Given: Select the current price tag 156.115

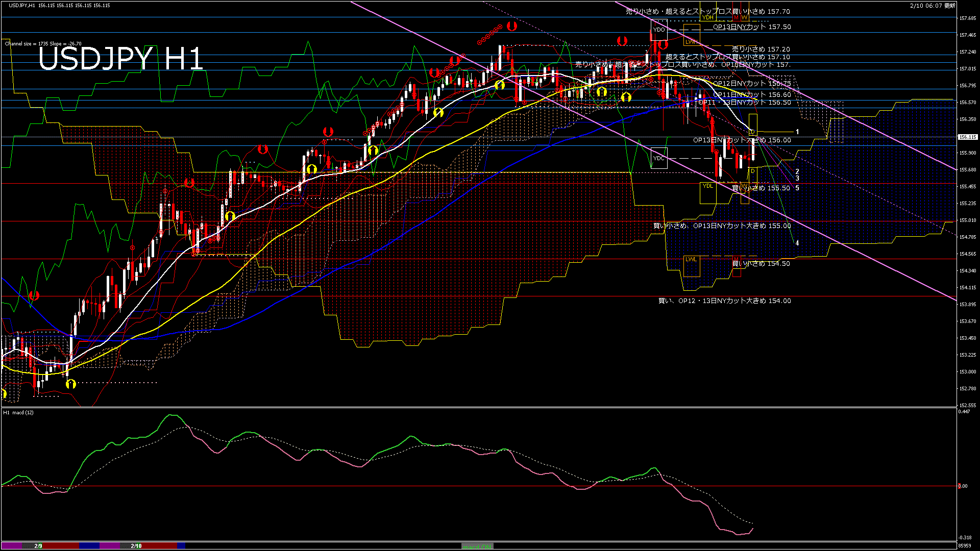Looking at the screenshot, I should (967, 137).
